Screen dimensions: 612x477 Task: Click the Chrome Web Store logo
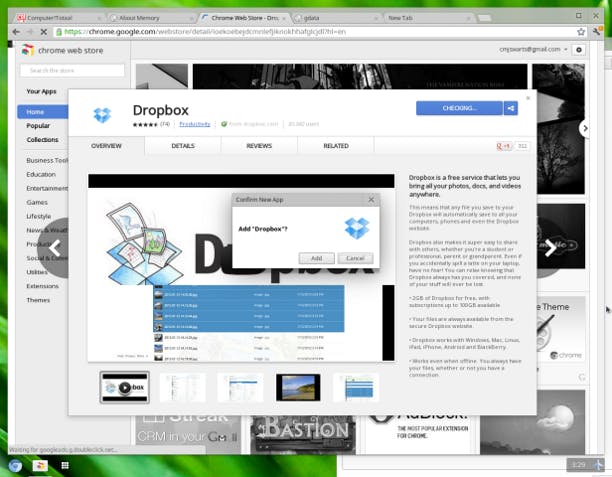coord(27,50)
